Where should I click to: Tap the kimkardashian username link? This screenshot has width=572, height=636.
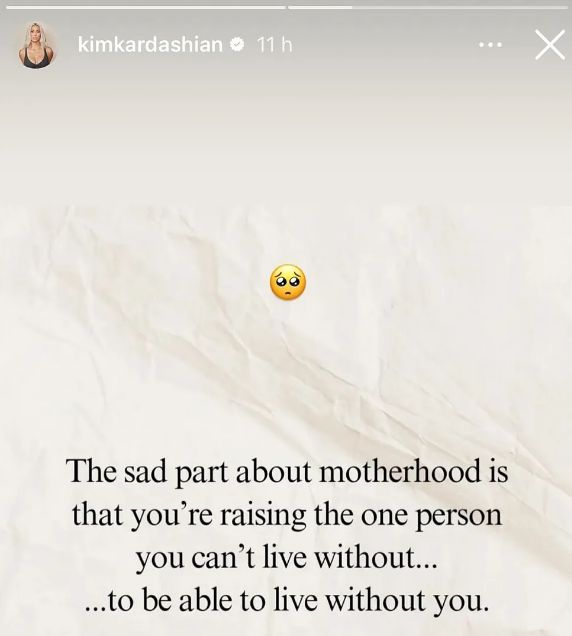[x=150, y=44]
